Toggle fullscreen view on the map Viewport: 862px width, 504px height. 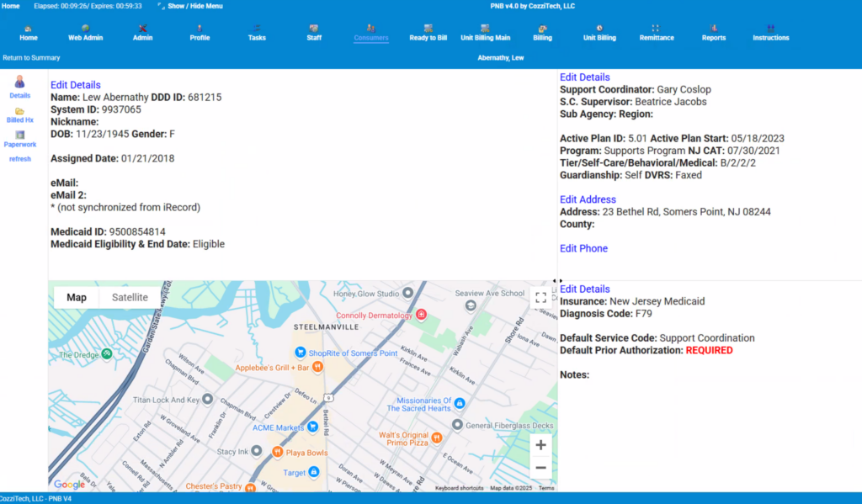point(540,297)
